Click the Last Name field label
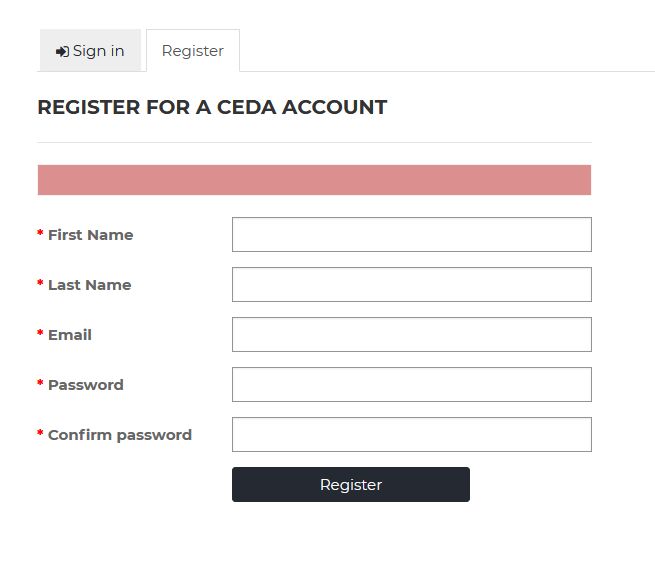 [x=89, y=285]
